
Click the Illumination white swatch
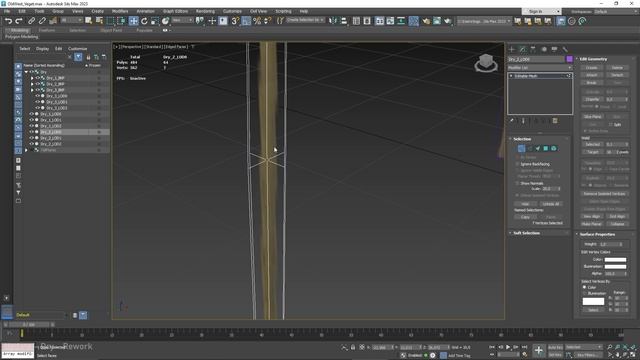pyautogui.click(x=615, y=267)
